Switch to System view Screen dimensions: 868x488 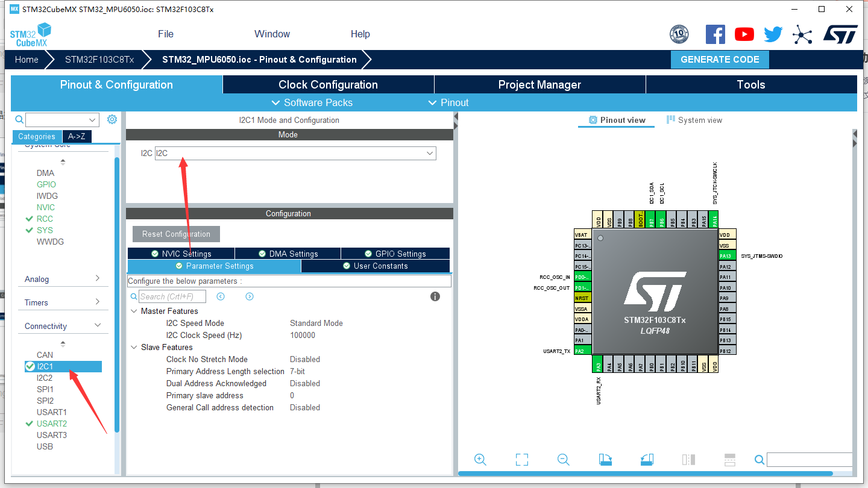point(694,120)
